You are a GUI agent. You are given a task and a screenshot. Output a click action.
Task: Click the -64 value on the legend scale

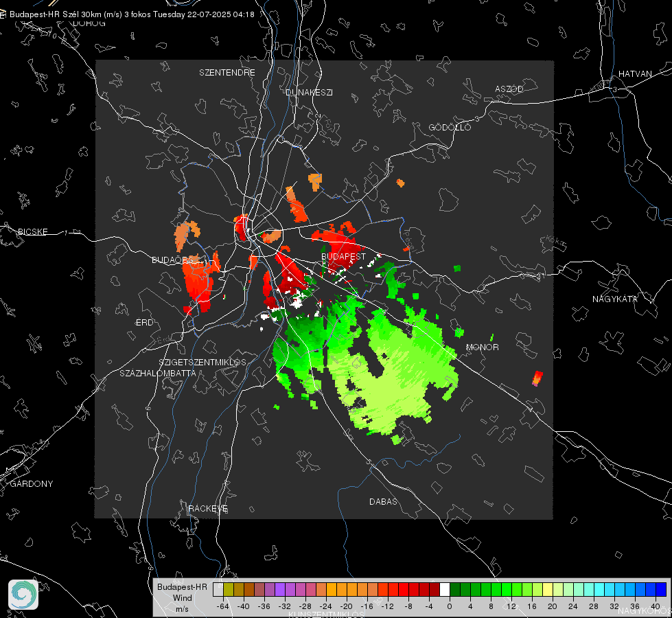point(223,606)
